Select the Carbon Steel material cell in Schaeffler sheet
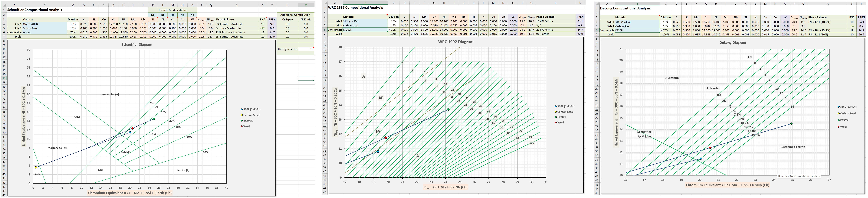The width and height of the screenshot is (868, 198). (x=44, y=28)
